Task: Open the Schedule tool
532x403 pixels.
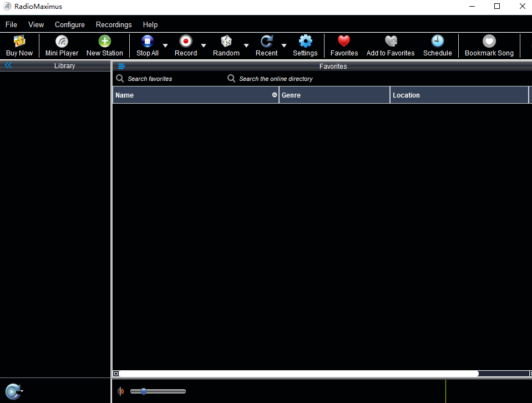Action: click(437, 45)
